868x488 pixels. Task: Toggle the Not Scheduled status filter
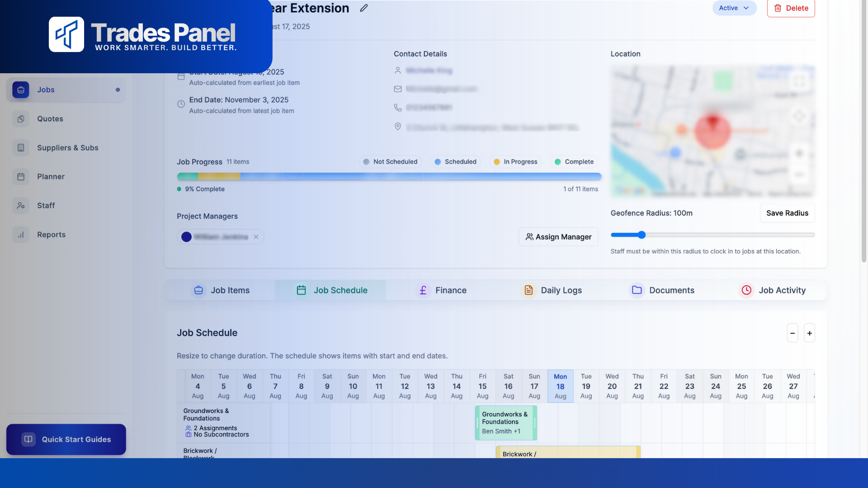391,162
